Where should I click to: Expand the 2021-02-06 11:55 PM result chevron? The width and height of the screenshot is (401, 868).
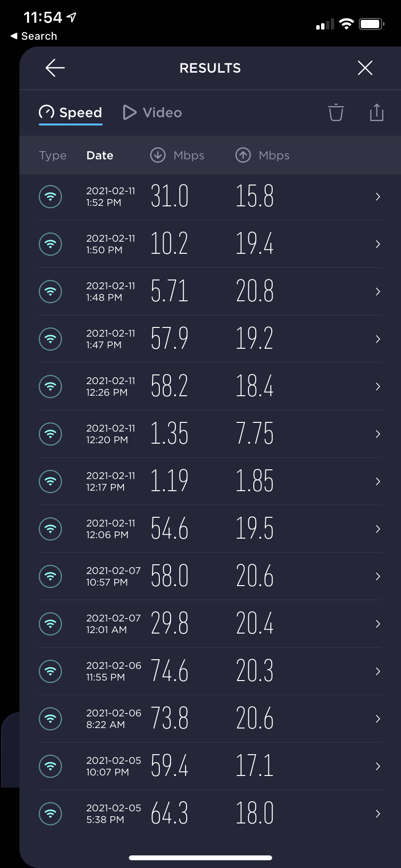point(378,671)
